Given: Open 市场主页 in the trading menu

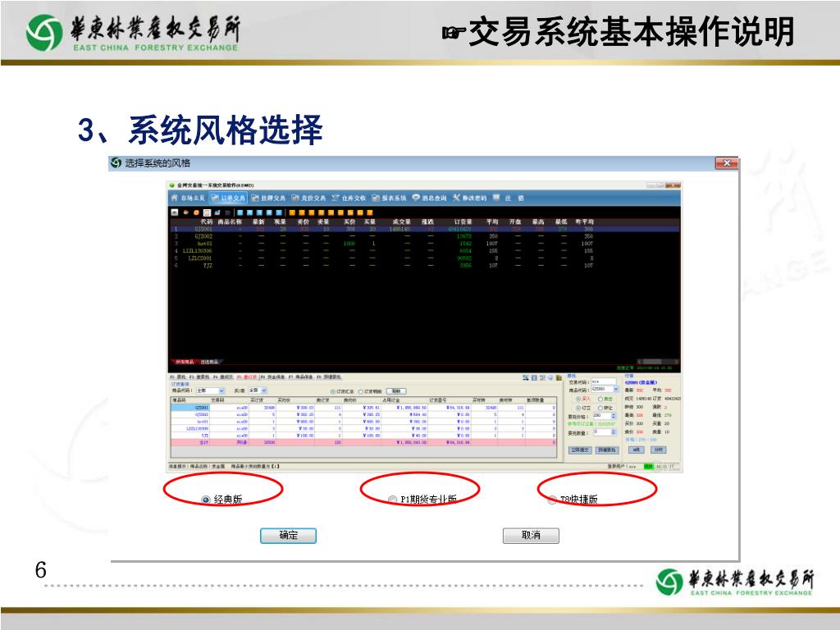Looking at the screenshot, I should click(188, 199).
